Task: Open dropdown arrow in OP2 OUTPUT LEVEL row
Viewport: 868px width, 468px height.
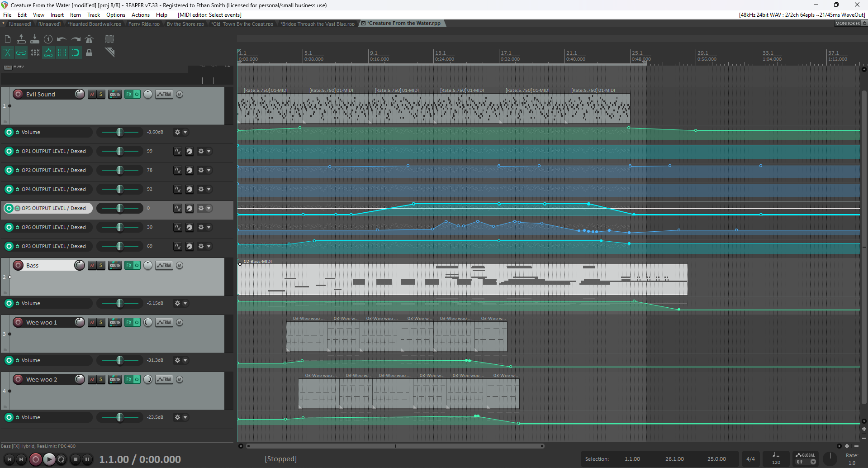Action: 209,170
